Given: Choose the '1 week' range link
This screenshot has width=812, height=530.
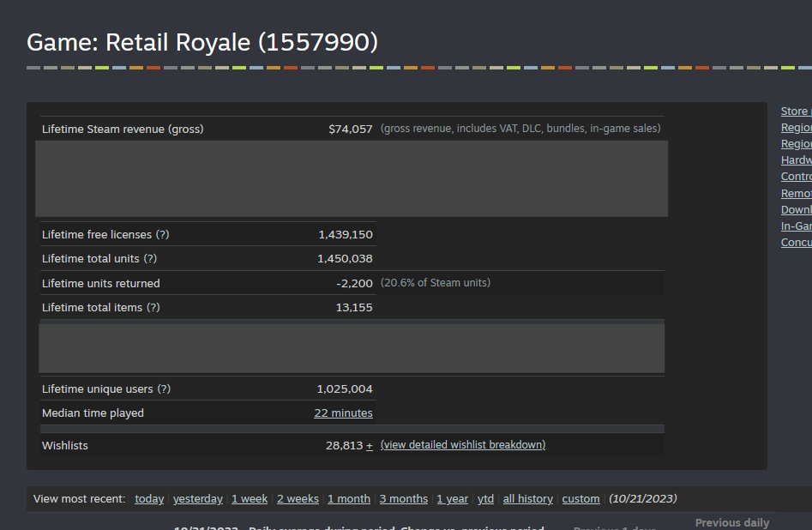Looking at the screenshot, I should [250, 498].
